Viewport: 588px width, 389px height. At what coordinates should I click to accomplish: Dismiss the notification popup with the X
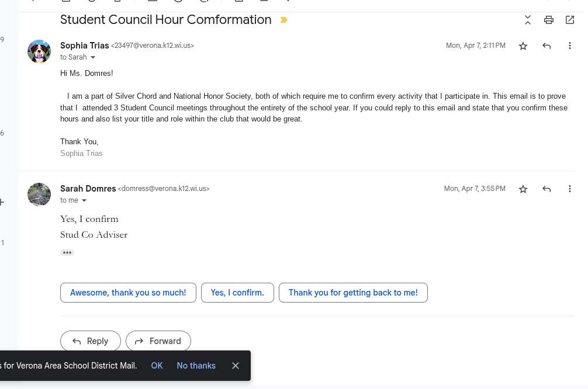coord(236,366)
